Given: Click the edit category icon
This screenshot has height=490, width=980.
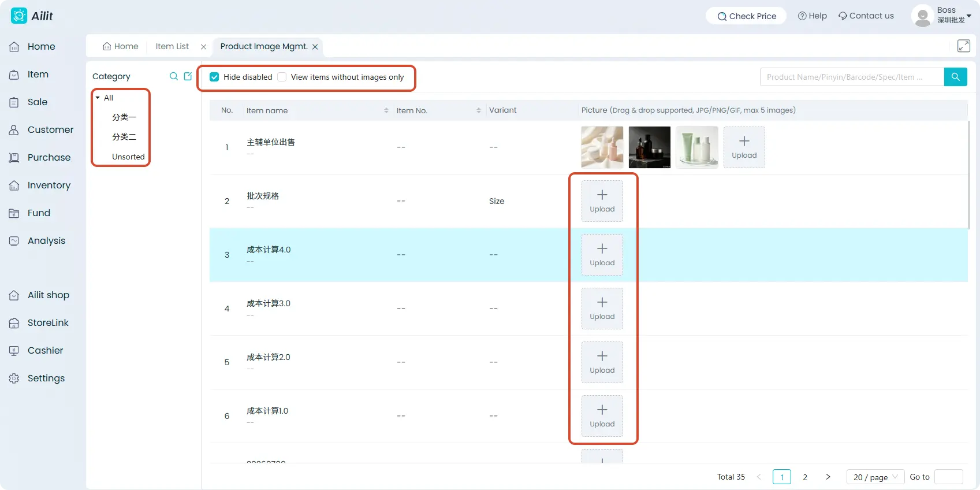Looking at the screenshot, I should [188, 76].
